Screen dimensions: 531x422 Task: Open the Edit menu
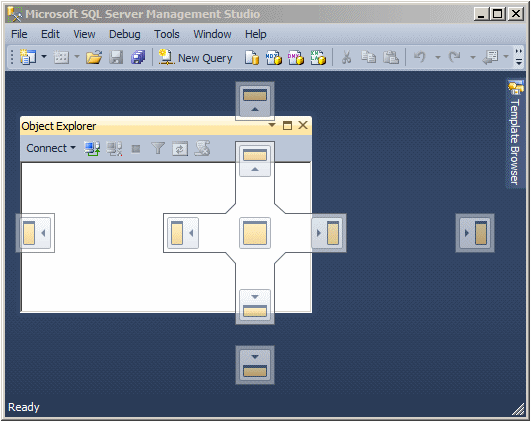[x=50, y=34]
